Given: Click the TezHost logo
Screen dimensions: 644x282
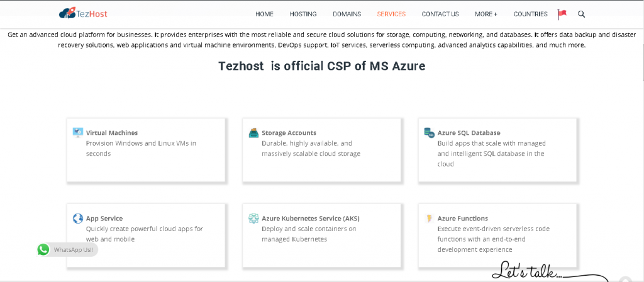Looking at the screenshot, I should (83, 13).
